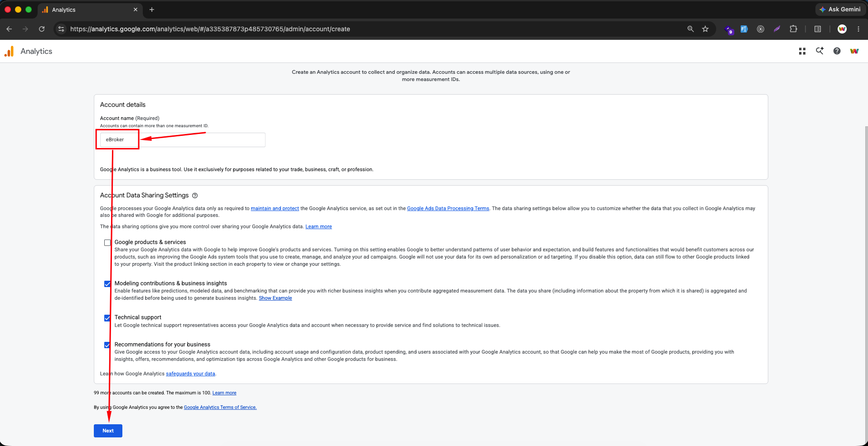Uncheck Recommendations for your business
This screenshot has height=446, width=868.
107,345
